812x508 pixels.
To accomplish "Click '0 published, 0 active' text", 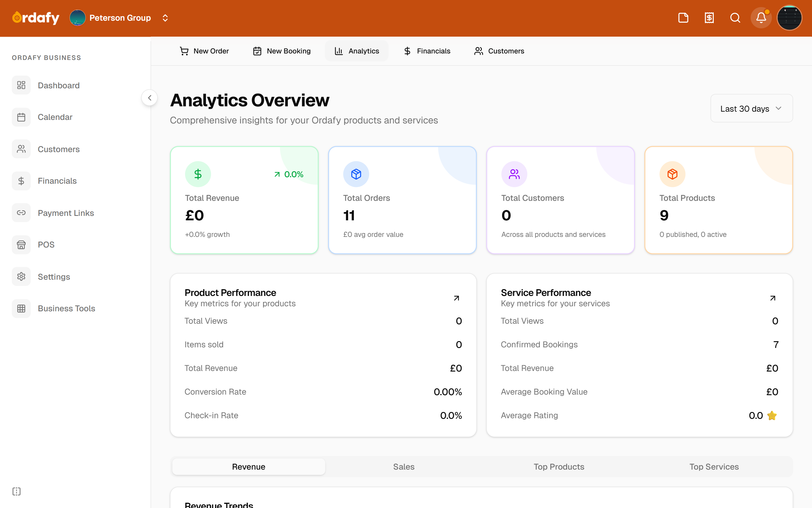I will [x=693, y=235].
